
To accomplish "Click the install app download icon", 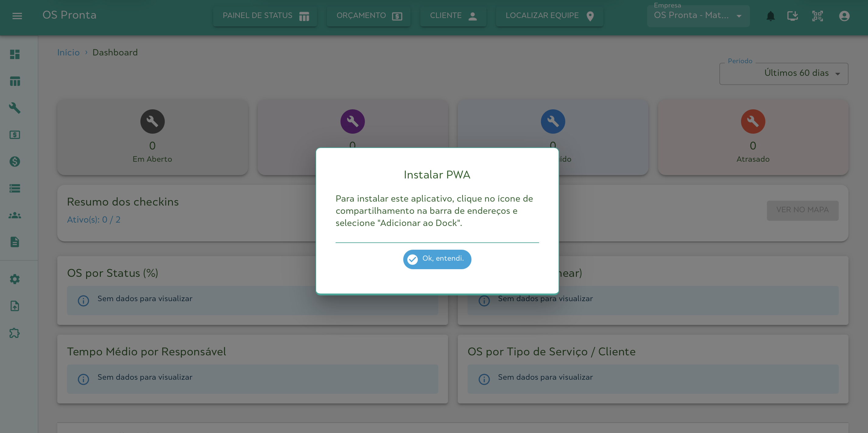I will (792, 16).
